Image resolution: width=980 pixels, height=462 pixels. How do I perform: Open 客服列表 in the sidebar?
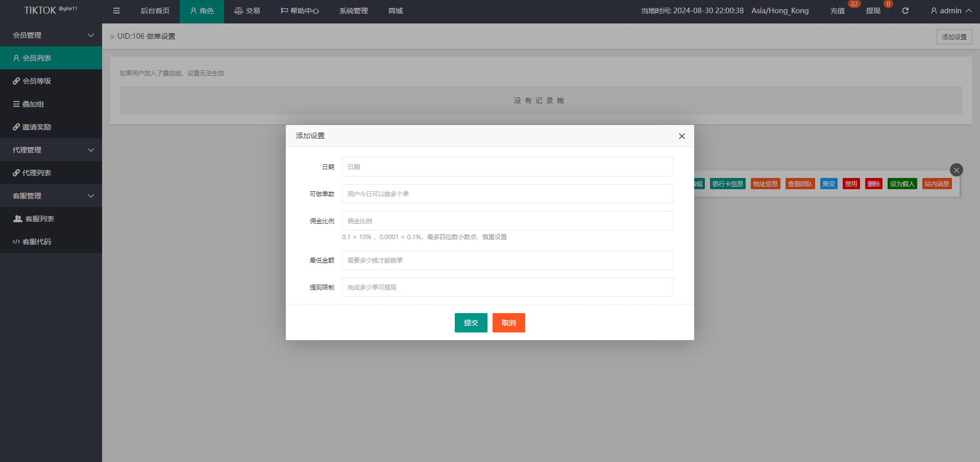[51, 219]
